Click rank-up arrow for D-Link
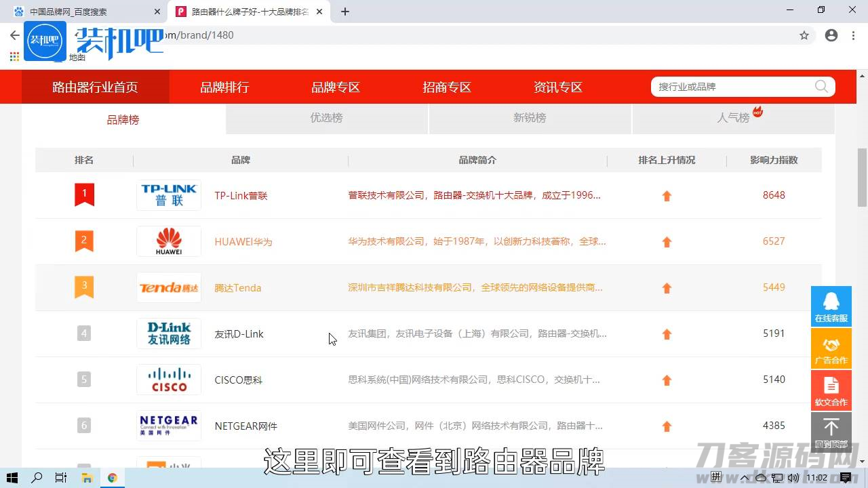 tap(667, 334)
